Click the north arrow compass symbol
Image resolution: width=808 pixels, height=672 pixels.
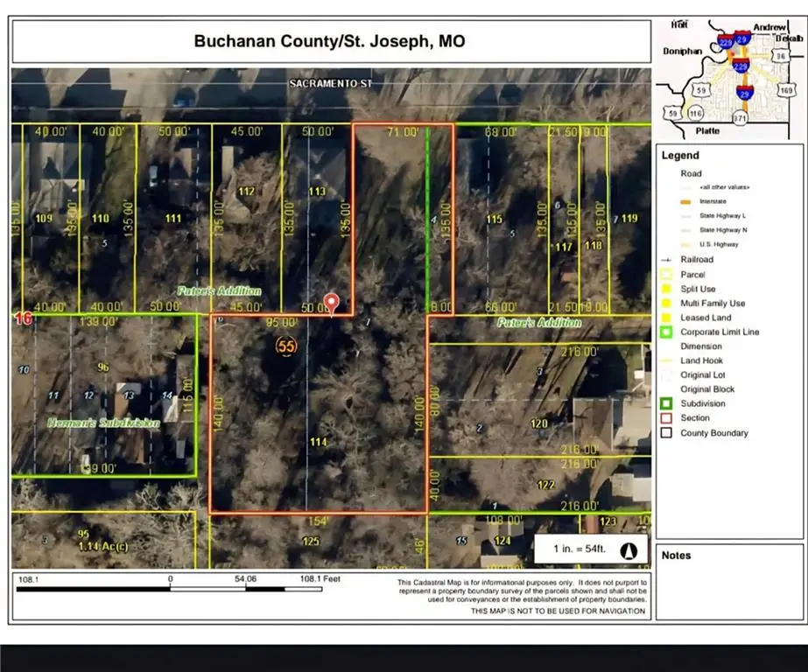point(627,551)
